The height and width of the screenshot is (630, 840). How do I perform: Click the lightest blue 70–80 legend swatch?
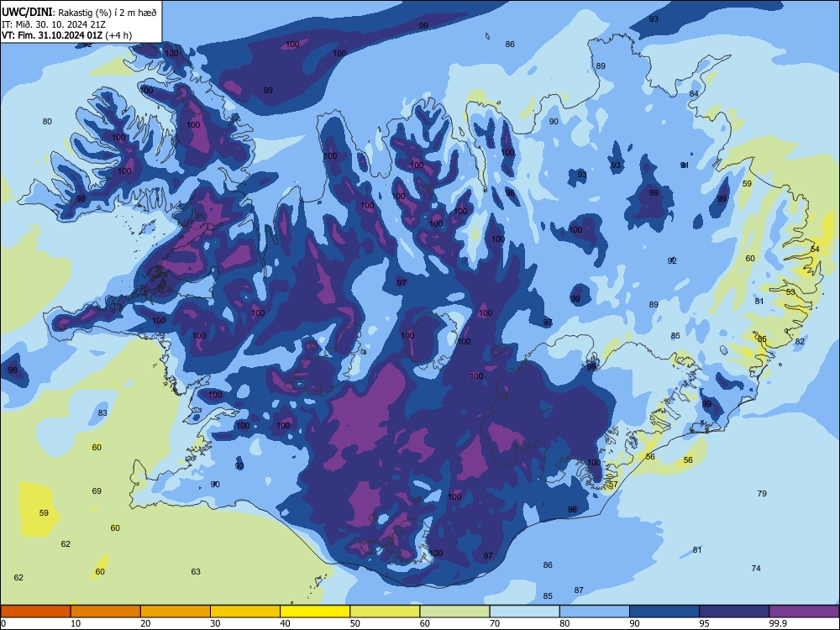click(524, 612)
